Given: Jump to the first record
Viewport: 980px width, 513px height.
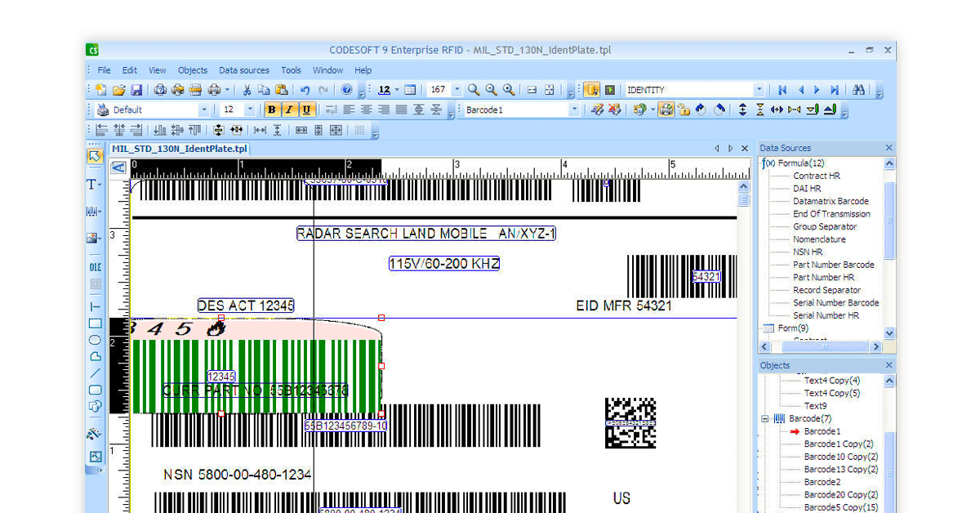Looking at the screenshot, I should [782, 90].
